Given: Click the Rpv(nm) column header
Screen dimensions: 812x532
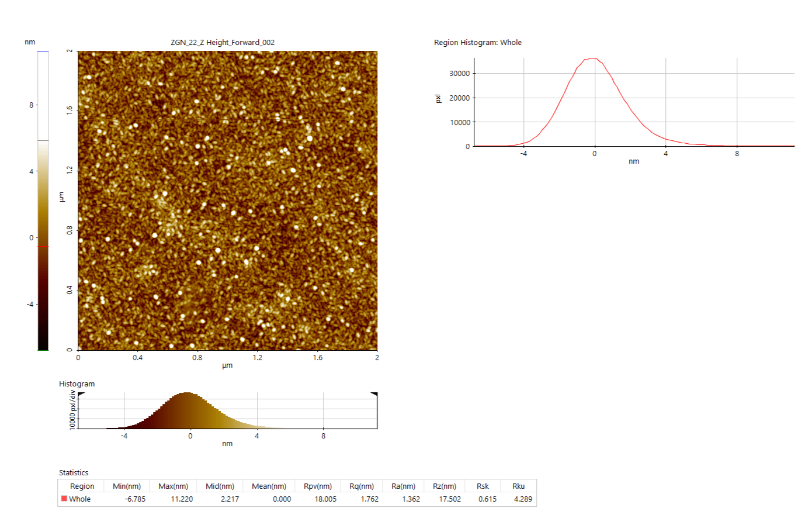Looking at the screenshot, I should click(x=318, y=486).
